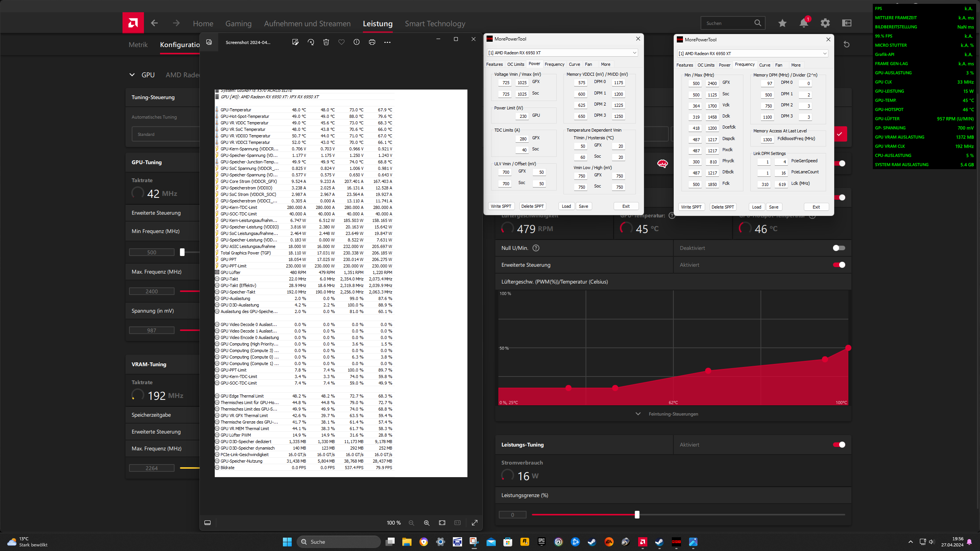Click the AMD Adrenalin logo icon

click(133, 23)
